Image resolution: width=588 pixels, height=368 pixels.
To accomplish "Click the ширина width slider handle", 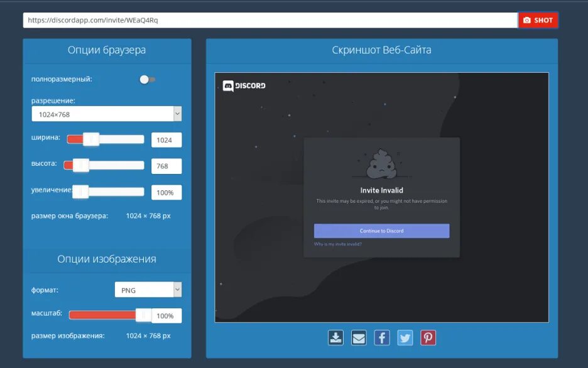I will [x=90, y=139].
